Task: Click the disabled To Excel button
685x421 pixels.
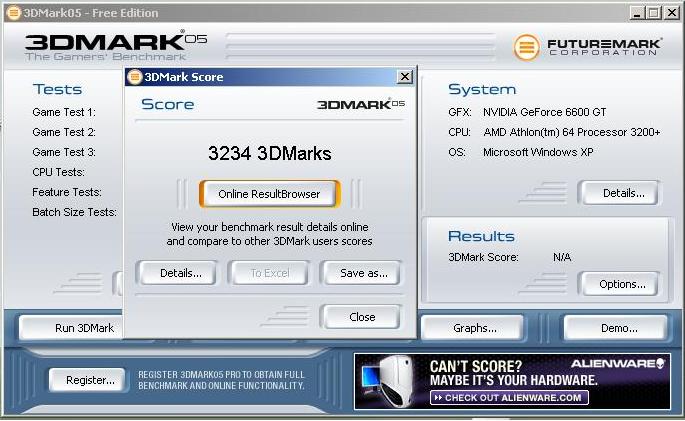Action: coord(270,273)
